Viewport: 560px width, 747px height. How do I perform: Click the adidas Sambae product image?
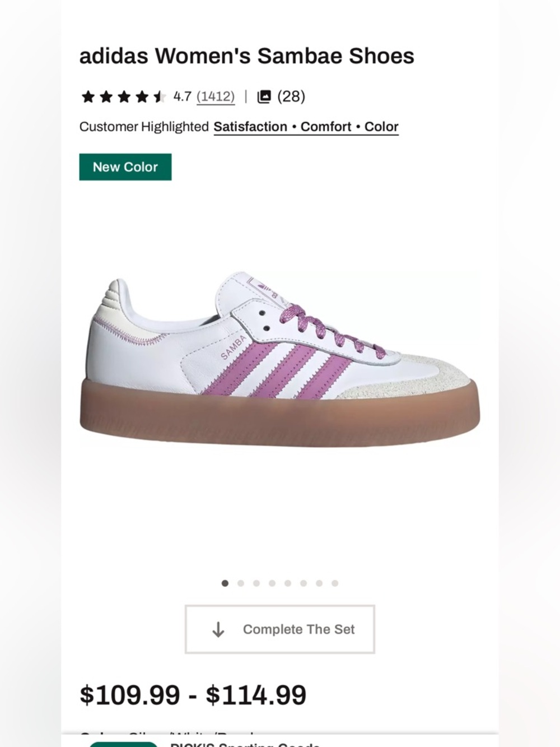point(280,359)
